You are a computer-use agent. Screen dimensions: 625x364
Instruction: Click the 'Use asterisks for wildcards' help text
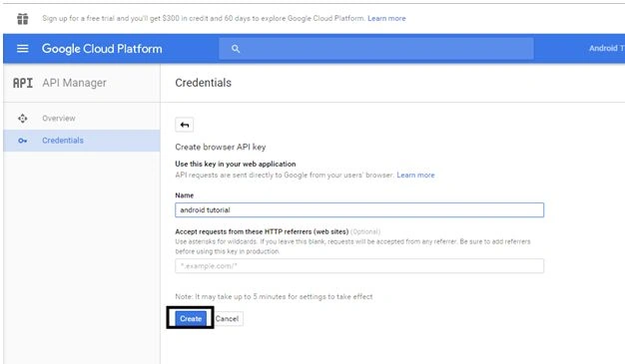[x=352, y=246]
